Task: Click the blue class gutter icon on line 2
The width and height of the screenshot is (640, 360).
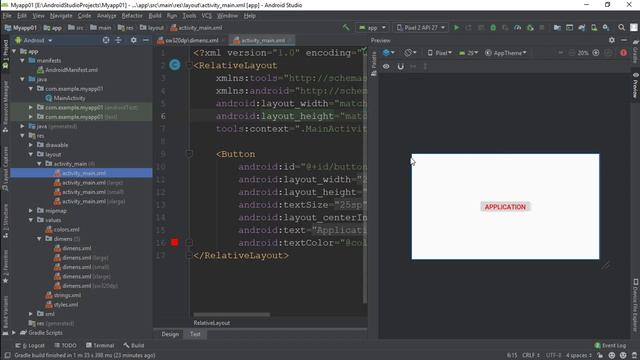Action: click(x=175, y=65)
